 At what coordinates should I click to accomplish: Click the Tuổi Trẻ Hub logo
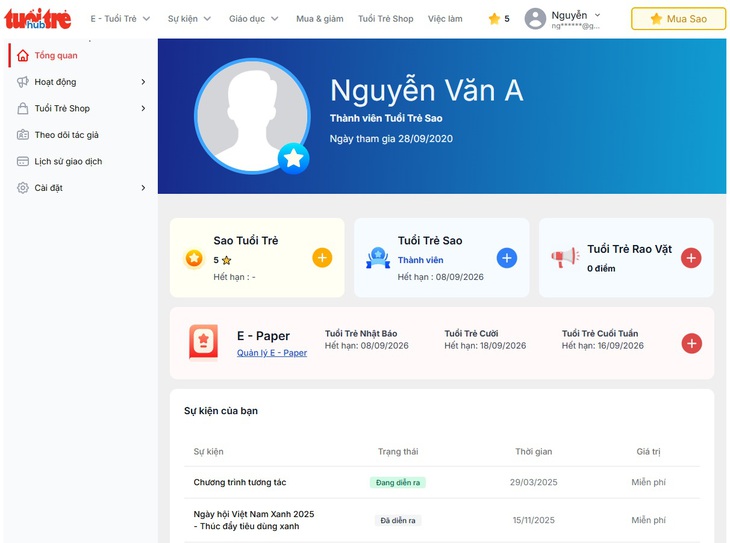click(40, 19)
